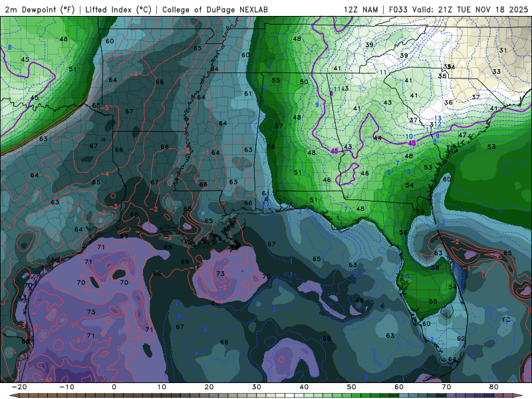This screenshot has width=532, height=399.
Task: Click the dewpoint value "44" on the map
Action: click(377, 138)
